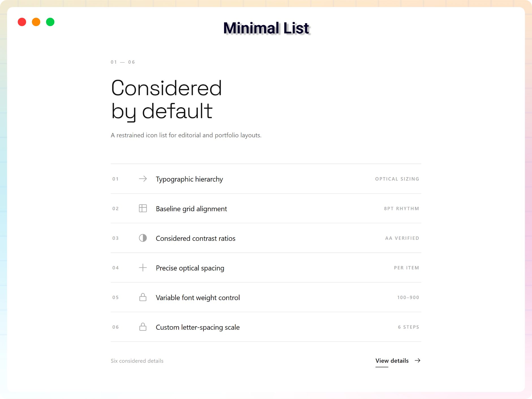Click the half-circle contrast icon
Viewport: 532px width, 399px height.
coord(143,238)
